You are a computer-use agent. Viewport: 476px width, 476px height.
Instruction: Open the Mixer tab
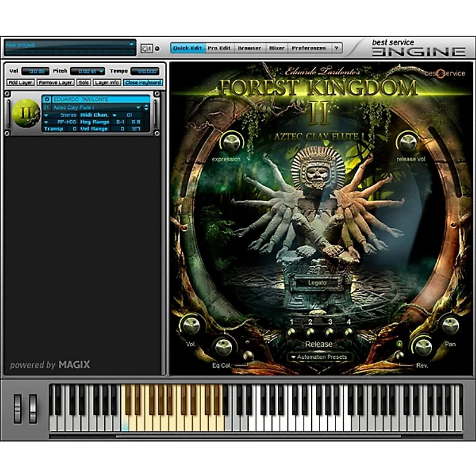click(x=277, y=48)
